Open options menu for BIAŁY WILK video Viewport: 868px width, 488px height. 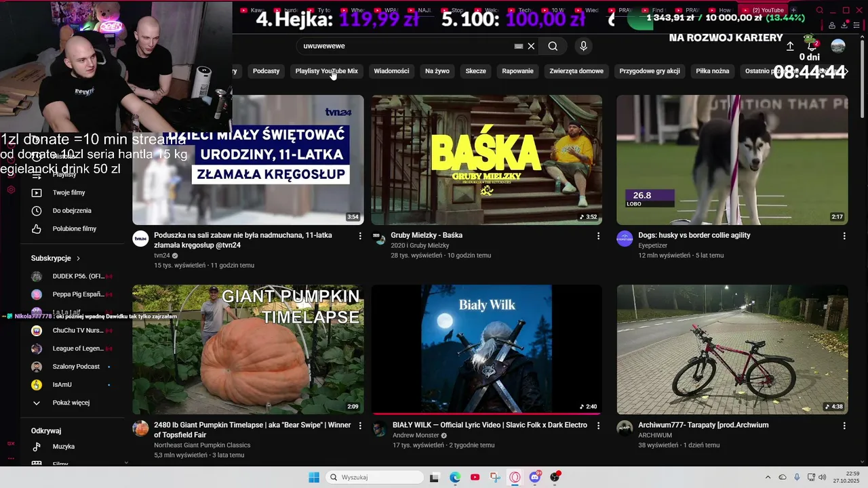click(598, 426)
